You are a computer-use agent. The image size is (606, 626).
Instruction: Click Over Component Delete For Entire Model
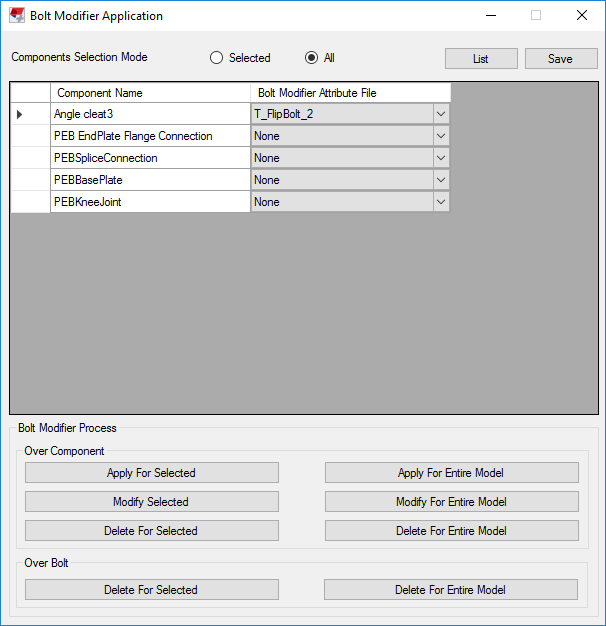452,531
